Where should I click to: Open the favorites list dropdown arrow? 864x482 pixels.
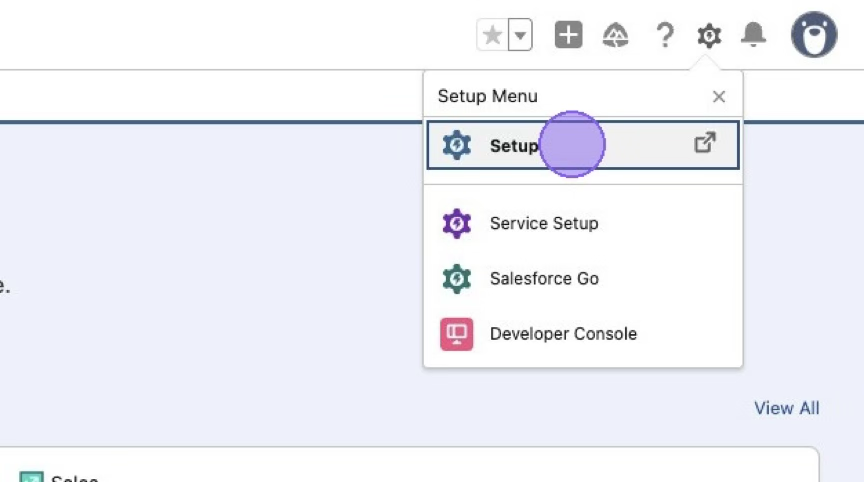[x=520, y=36]
